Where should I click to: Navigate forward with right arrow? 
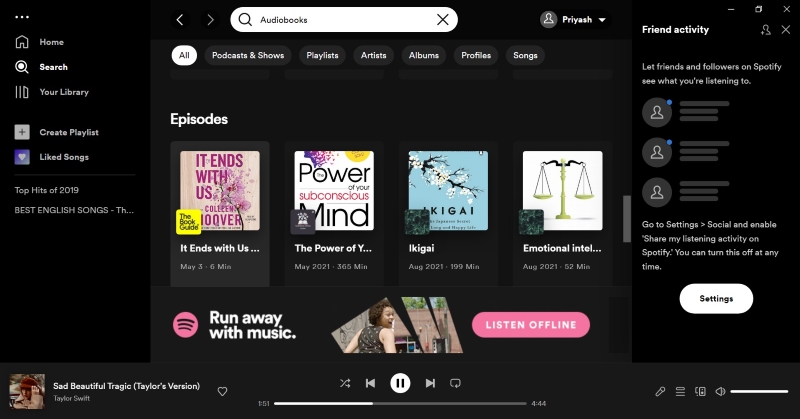210,20
